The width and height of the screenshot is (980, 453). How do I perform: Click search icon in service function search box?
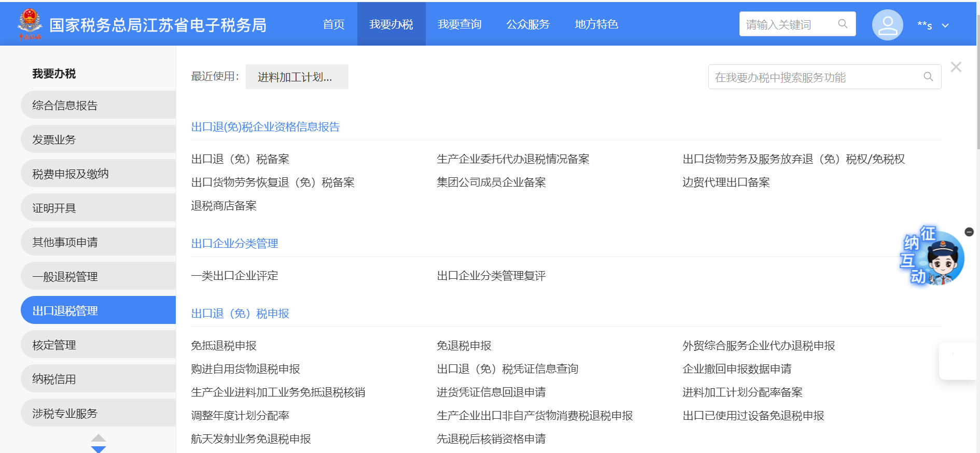[x=928, y=77]
